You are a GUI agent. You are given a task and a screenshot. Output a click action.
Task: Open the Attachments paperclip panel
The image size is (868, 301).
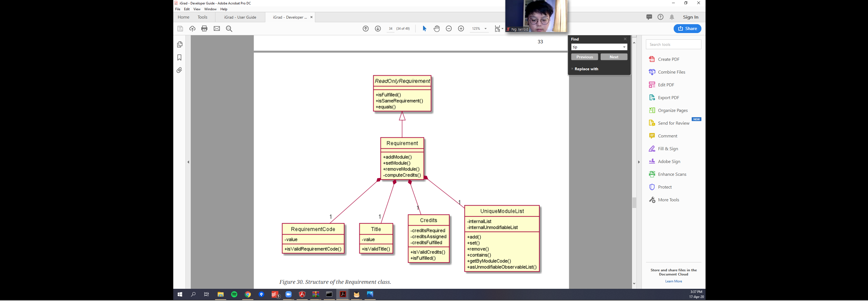[180, 70]
